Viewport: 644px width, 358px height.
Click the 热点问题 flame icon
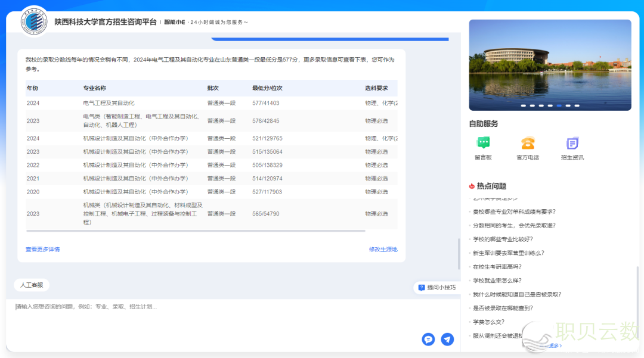pyautogui.click(x=472, y=186)
